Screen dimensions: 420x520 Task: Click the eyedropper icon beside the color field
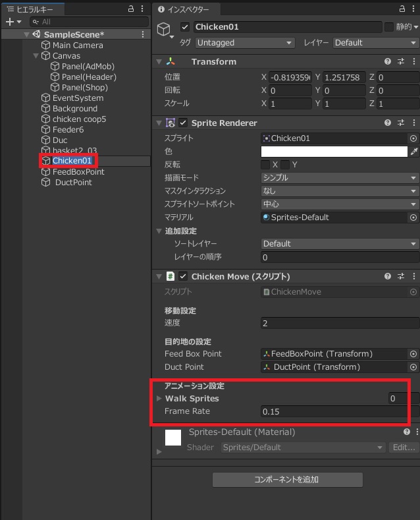(x=413, y=152)
